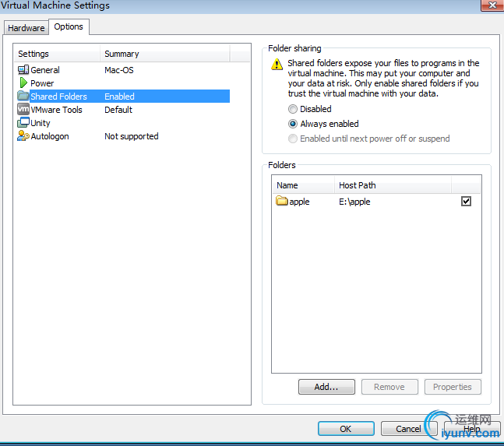Click the E:\apple host path
Image resolution: width=504 pixels, height=446 pixels.
coord(354,202)
